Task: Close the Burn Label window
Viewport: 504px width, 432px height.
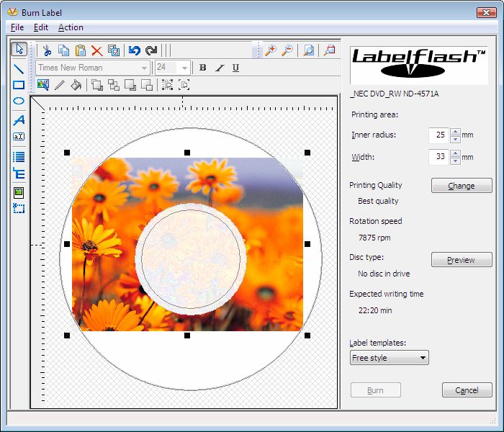Action: [486, 12]
